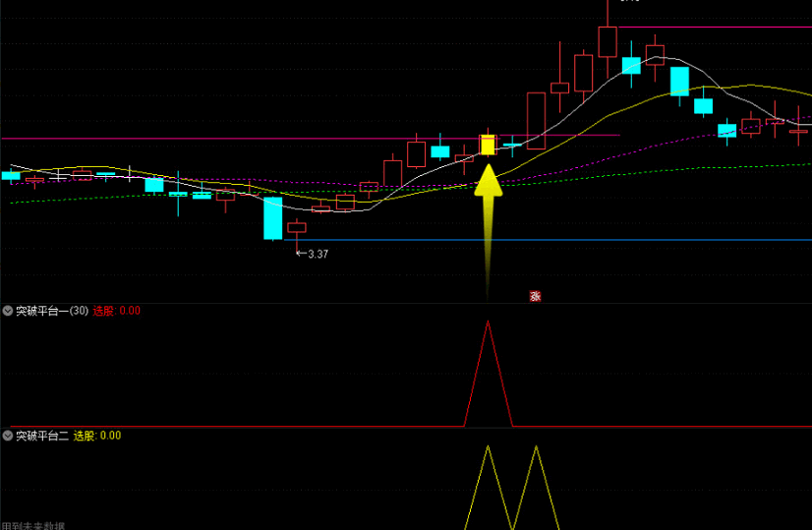The height and width of the screenshot is (530, 812).
Task: Click the 突破平台一(30) indicator name
Action: pyautogui.click(x=52, y=311)
